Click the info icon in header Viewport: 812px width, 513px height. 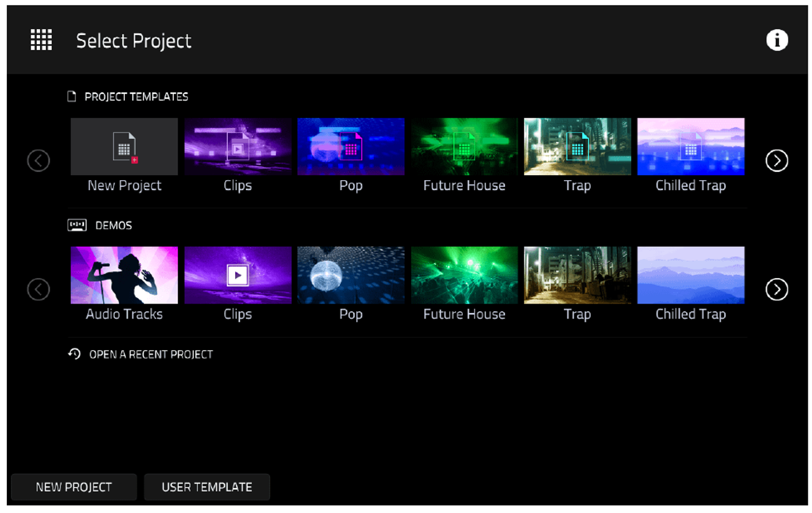tap(776, 41)
